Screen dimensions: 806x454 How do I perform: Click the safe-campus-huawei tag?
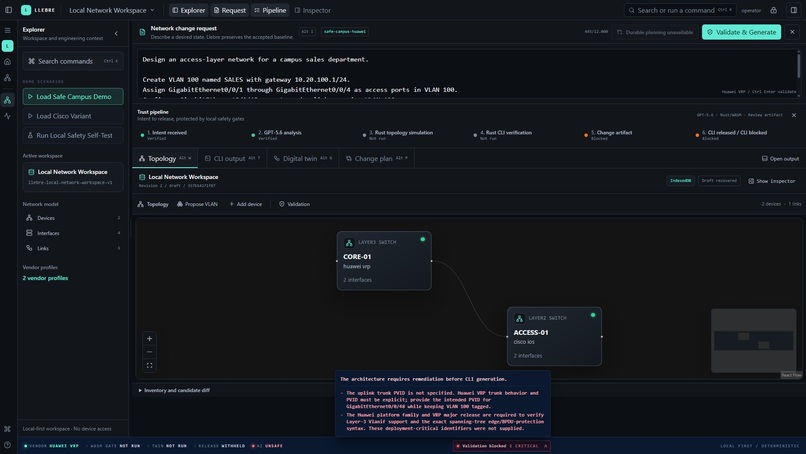(x=345, y=32)
